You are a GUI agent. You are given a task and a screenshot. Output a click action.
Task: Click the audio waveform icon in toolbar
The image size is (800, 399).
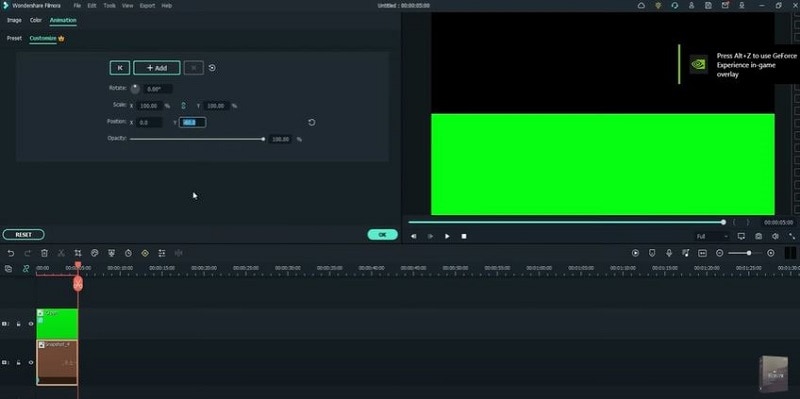[179, 253]
